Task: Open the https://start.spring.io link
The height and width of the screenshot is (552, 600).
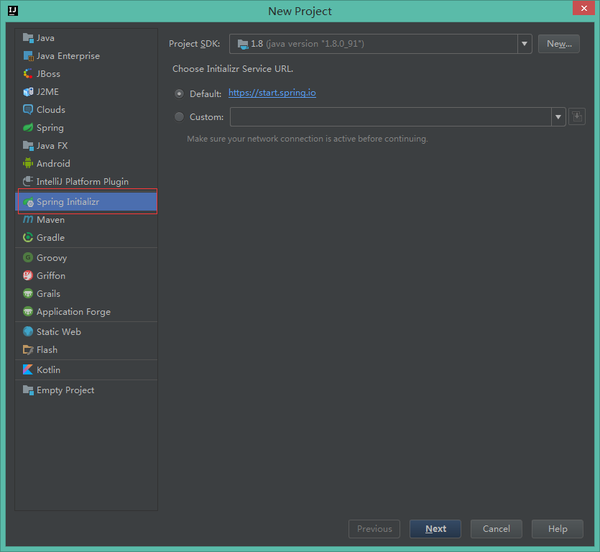Action: (x=272, y=93)
